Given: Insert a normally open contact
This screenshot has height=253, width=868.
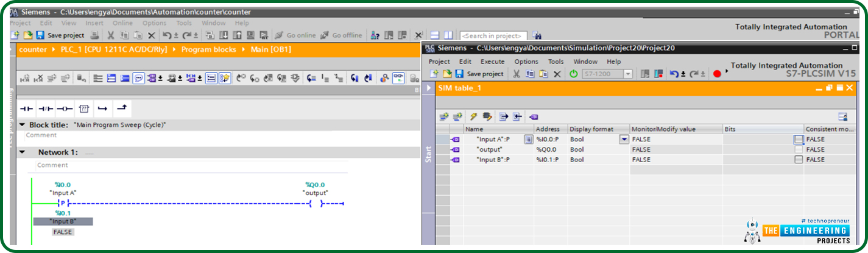Looking at the screenshot, I should (x=26, y=109).
